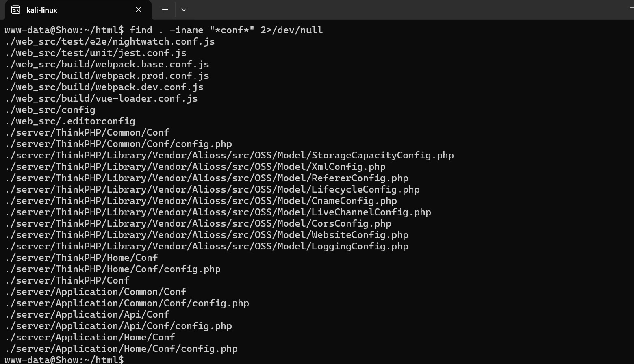The height and width of the screenshot is (364, 634).
Task: Click the terminal icon on kali-linux tab
Action: coord(15,10)
